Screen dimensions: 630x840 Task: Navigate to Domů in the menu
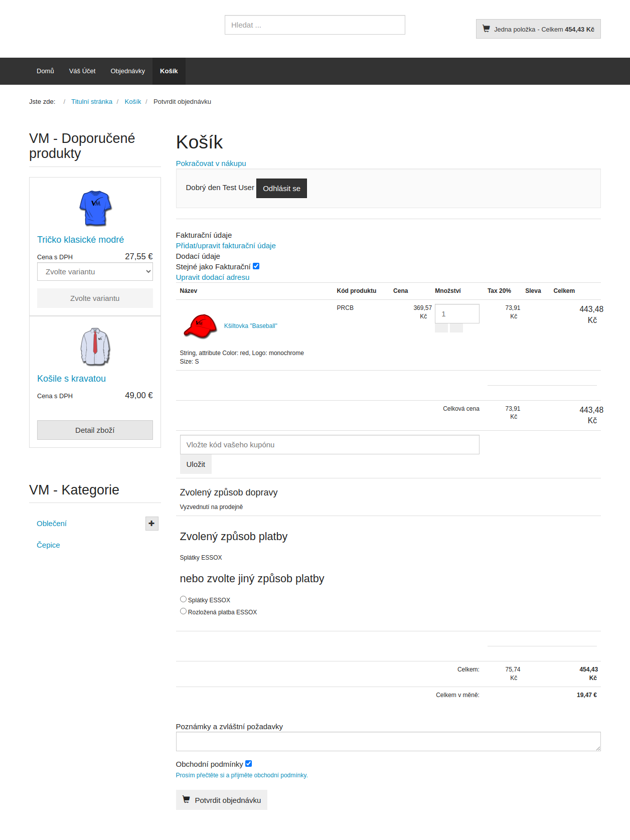[45, 71]
